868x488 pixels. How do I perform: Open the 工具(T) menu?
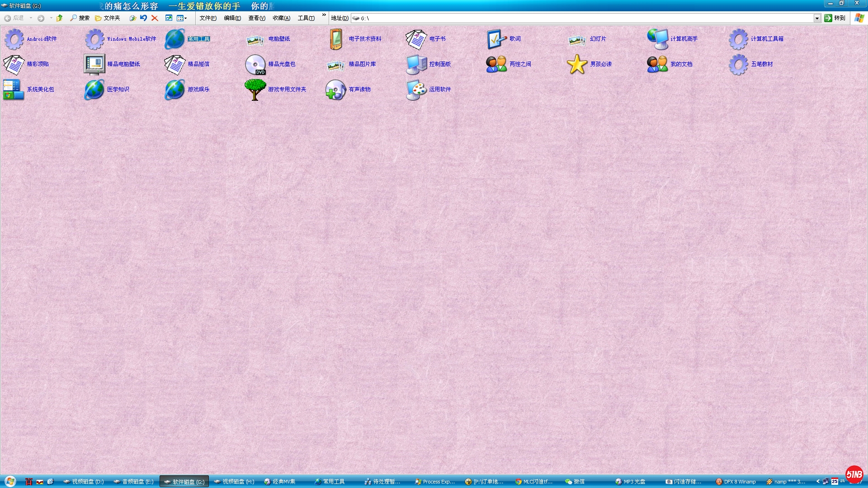pyautogui.click(x=306, y=18)
